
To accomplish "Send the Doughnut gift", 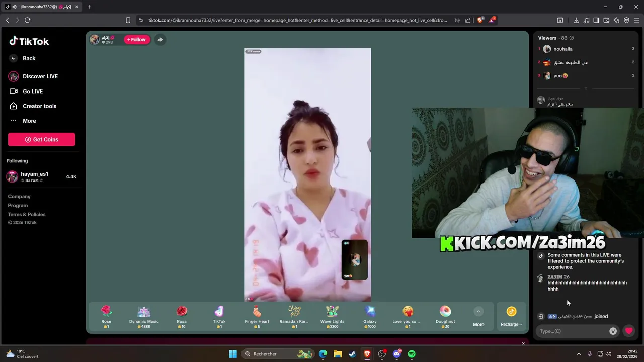I will click(445, 317).
